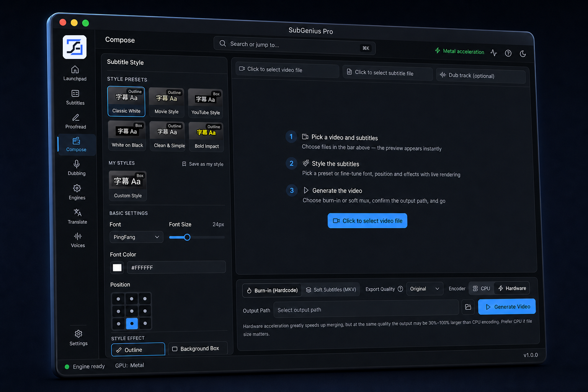Click the blue Click to select video file button
The width and height of the screenshot is (588, 392).
coord(367,221)
